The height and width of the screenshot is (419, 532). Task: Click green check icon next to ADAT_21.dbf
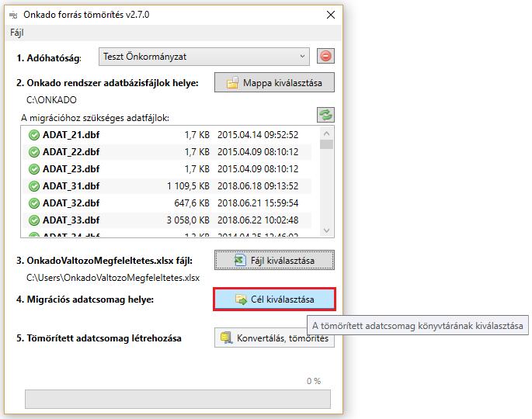pyautogui.click(x=34, y=135)
